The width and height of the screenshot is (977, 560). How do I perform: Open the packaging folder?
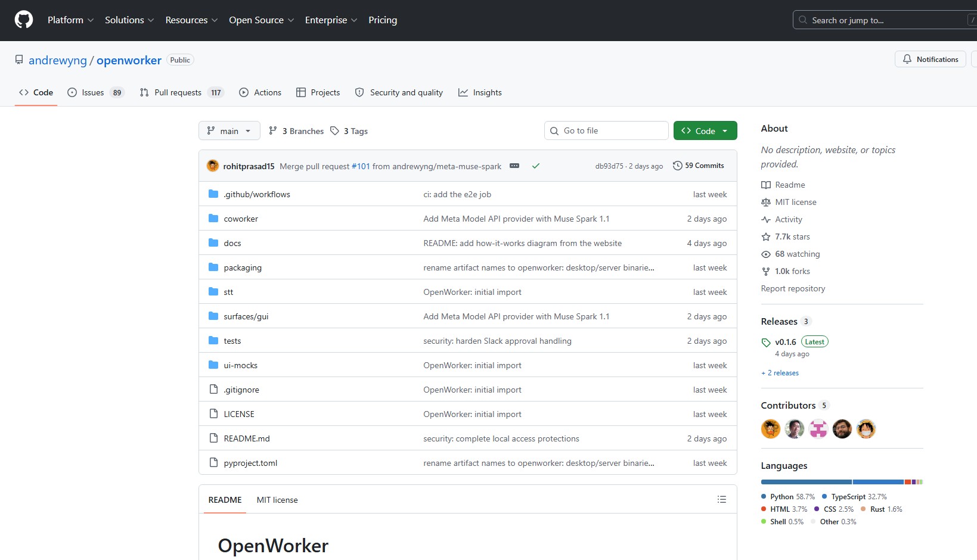coord(243,267)
